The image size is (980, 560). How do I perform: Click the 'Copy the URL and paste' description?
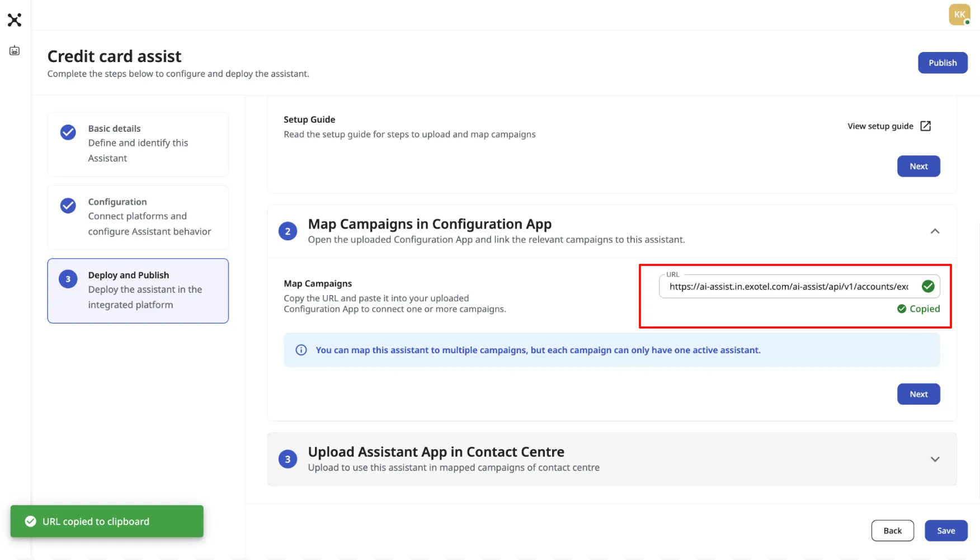tap(395, 303)
